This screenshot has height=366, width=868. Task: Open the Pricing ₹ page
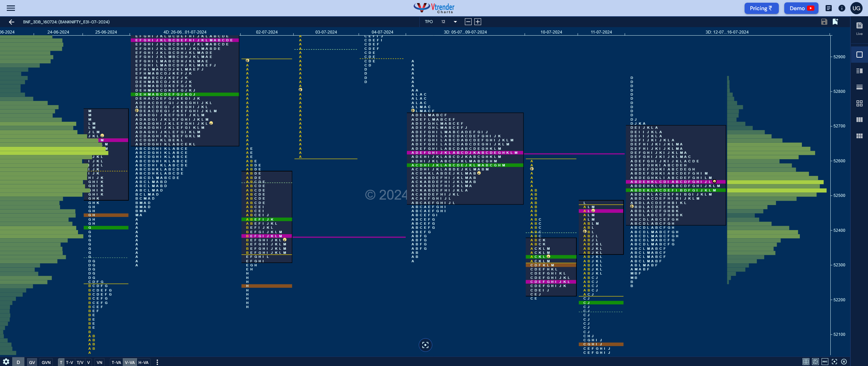761,8
